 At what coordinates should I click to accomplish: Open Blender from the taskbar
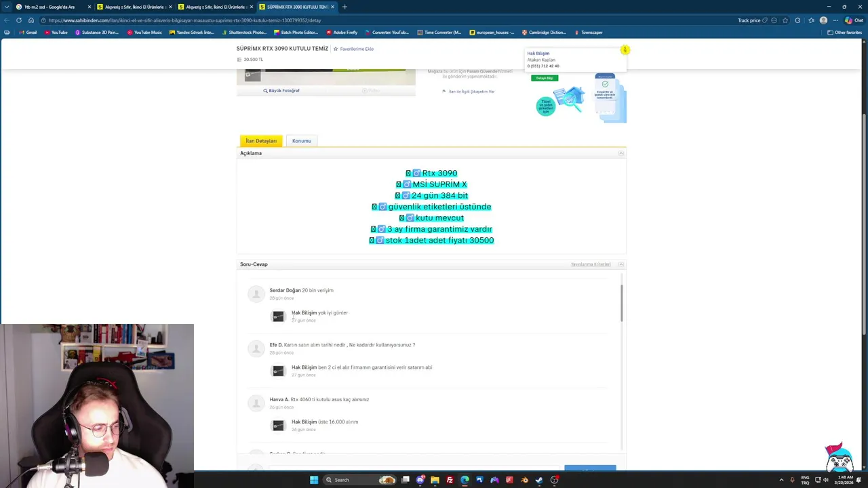524,480
